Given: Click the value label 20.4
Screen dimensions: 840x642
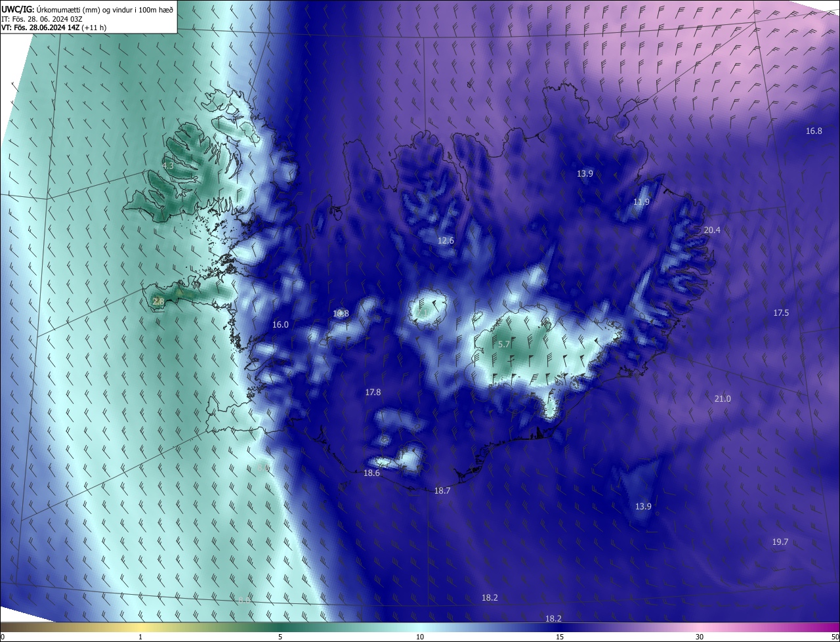Looking at the screenshot, I should pyautogui.click(x=712, y=230).
